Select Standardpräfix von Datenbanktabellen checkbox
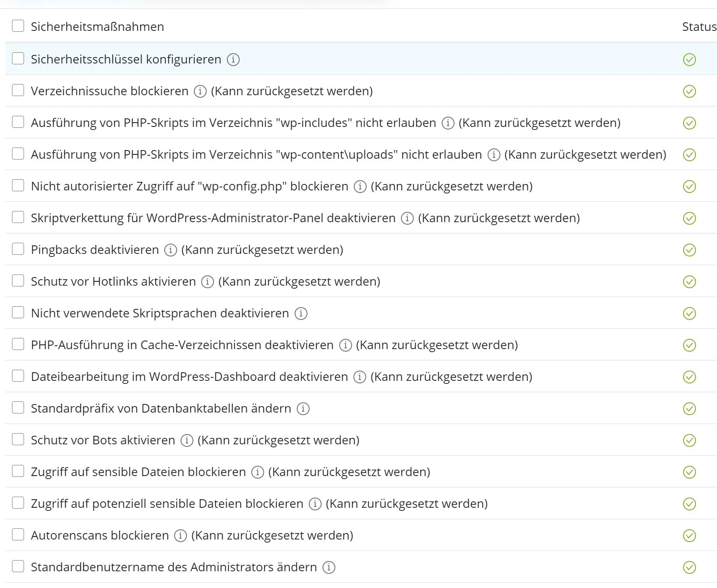Screen dimensions: 717x588 (x=18, y=407)
